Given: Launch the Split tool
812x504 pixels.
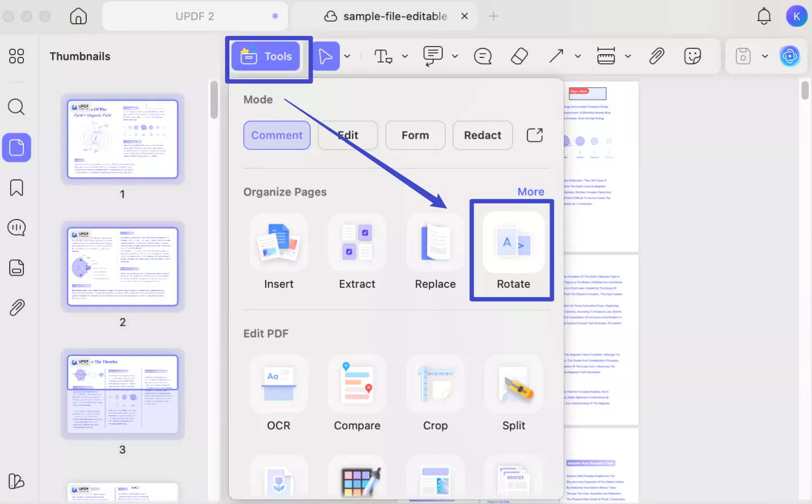Looking at the screenshot, I should [x=513, y=394].
